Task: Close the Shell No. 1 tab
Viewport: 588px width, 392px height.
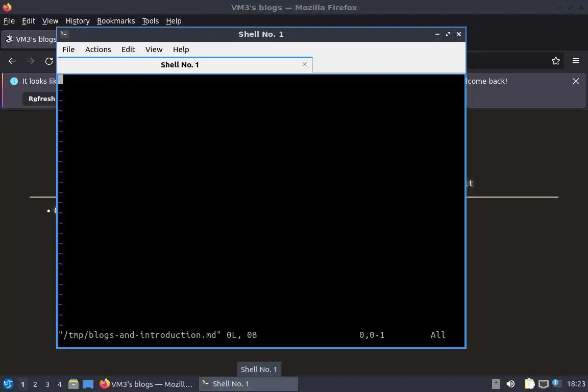Action: 305,64
